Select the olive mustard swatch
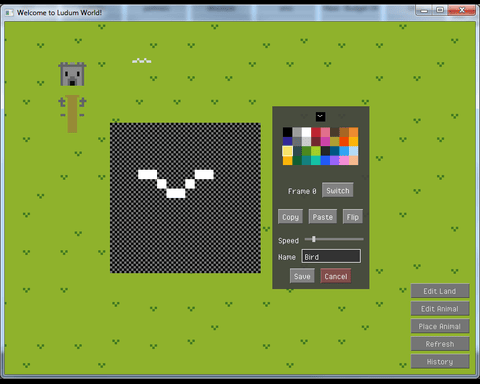480x384 pixels. pyautogui.click(x=335, y=141)
